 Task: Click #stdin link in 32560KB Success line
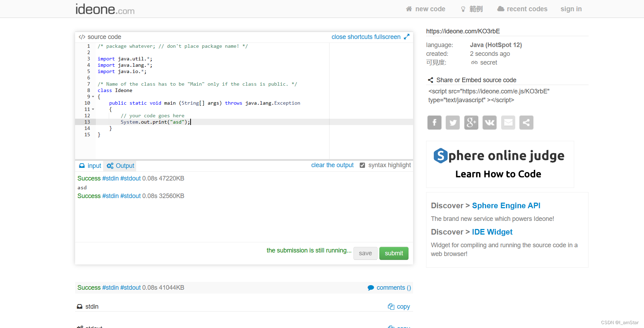111,196
